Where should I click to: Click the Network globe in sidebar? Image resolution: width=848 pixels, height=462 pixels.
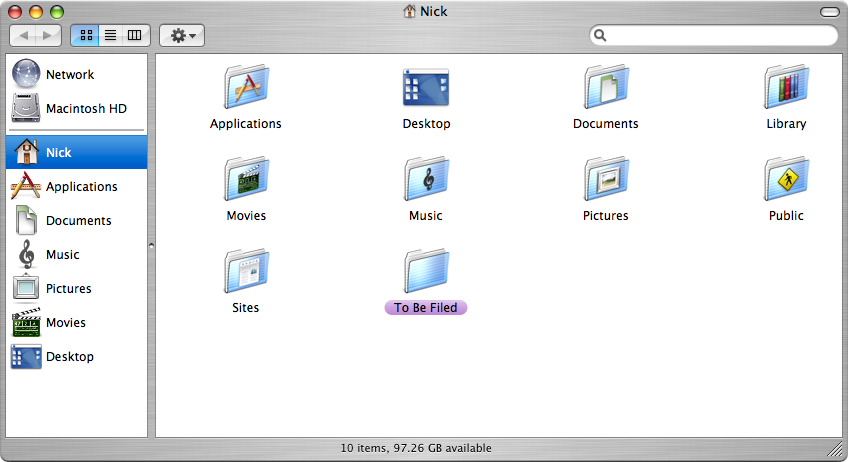[x=26, y=74]
